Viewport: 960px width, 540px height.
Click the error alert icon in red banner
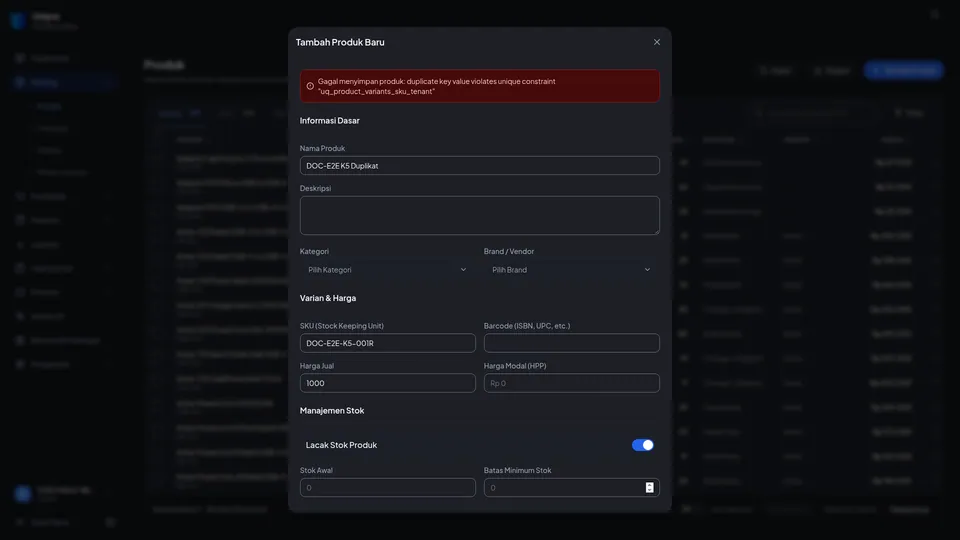310,86
